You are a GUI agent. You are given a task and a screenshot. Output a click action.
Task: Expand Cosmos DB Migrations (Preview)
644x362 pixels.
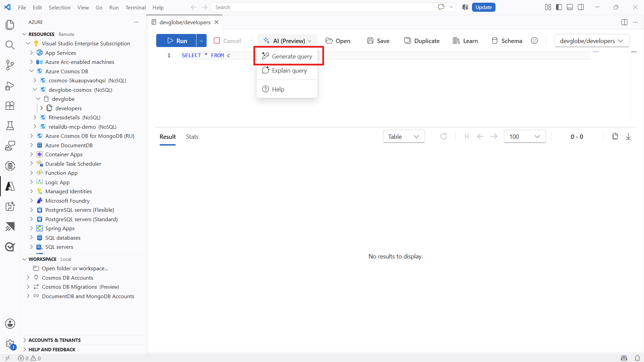tap(28, 287)
